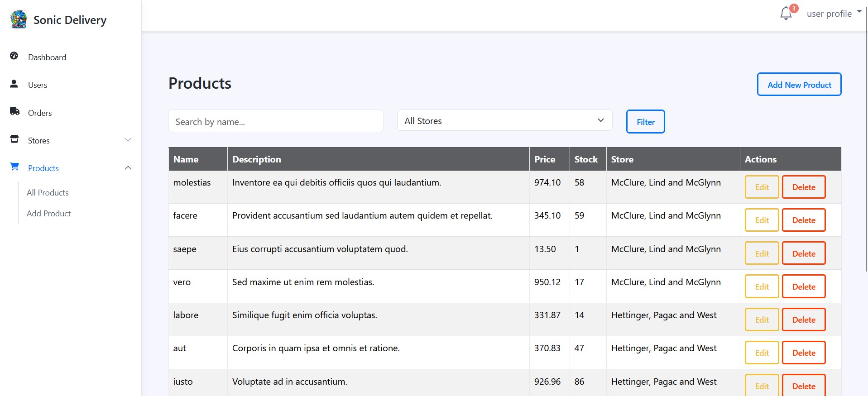Viewport: 868px width, 396px height.
Task: Click the product name 'facere'
Action: 185,215
